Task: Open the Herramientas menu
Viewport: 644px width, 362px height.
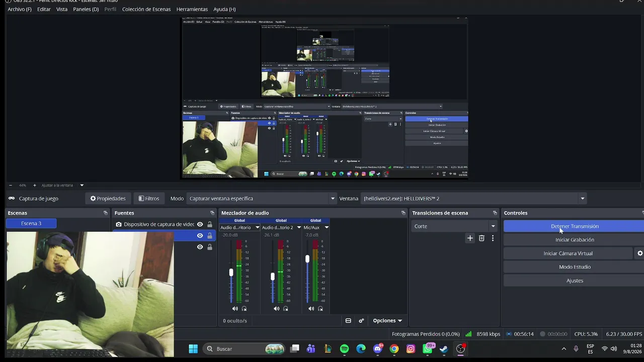Action: 192,9
